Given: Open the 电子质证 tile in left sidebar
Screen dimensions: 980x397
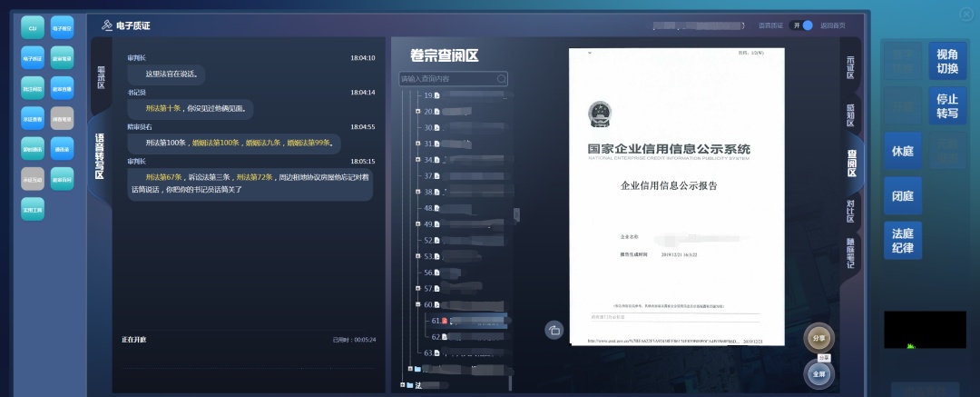Looking at the screenshot, I should [x=33, y=58].
